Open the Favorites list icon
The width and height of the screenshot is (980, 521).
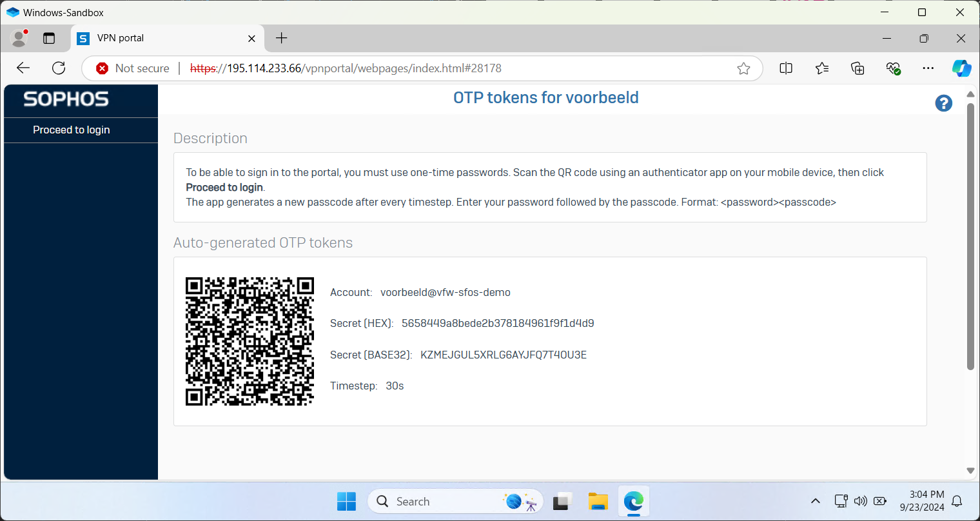[822, 68]
